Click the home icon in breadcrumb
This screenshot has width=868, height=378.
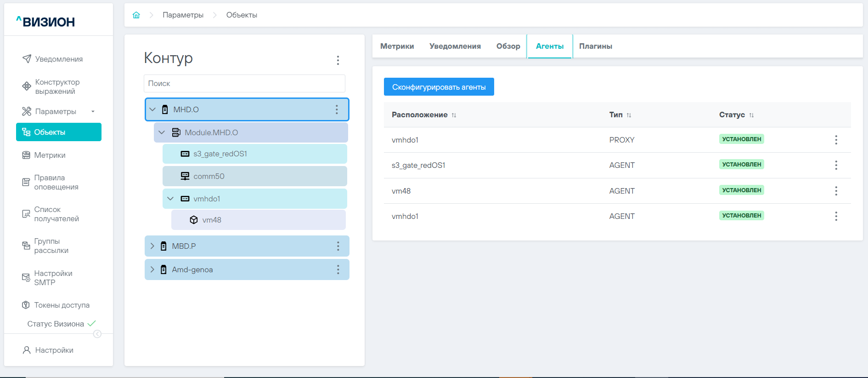(x=136, y=15)
